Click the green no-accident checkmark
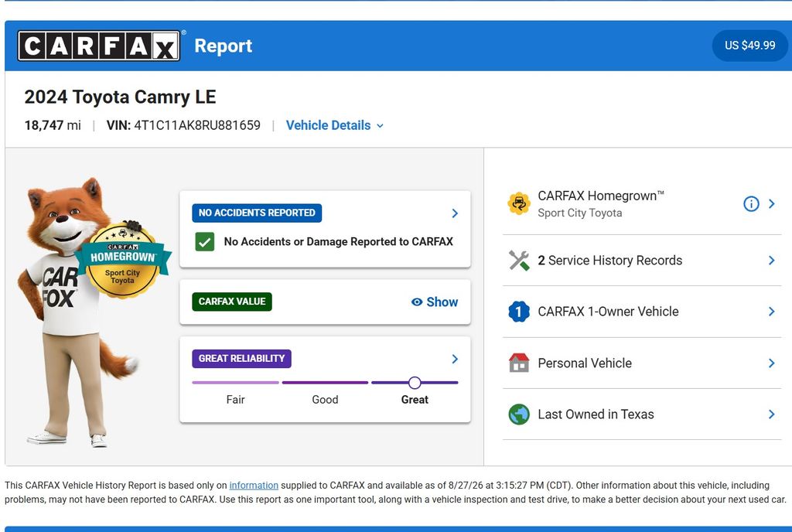 204,242
